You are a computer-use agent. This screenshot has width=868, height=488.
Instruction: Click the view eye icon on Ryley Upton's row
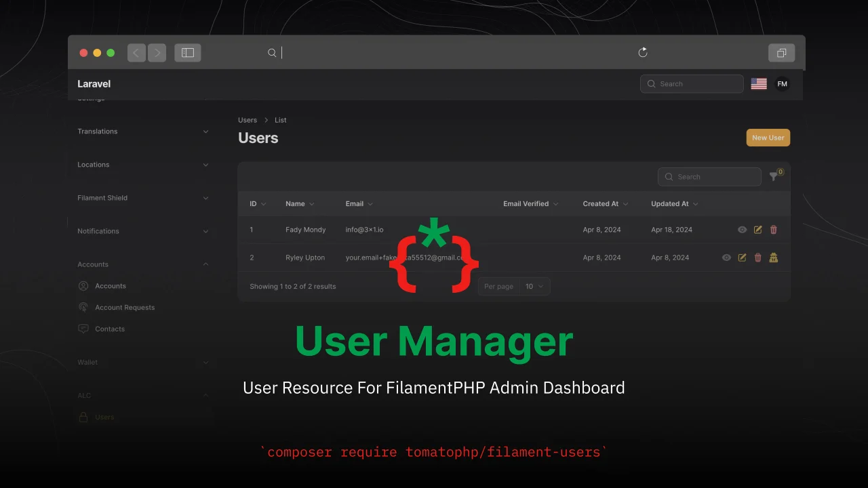pos(726,258)
